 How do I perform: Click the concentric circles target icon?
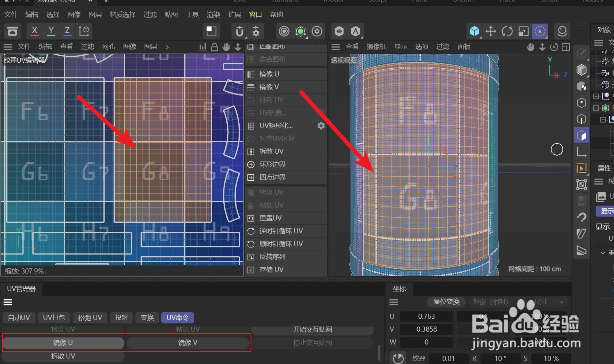pyautogui.click(x=284, y=31)
